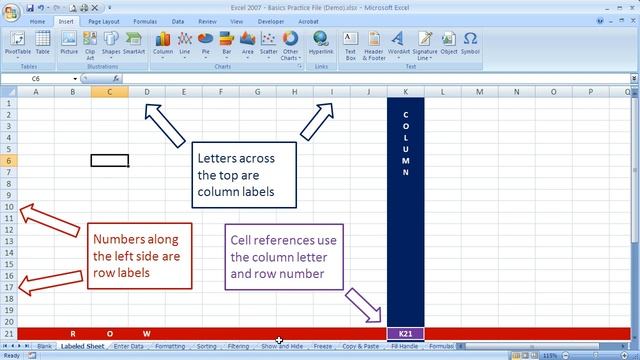Insert an embedded Object
640x360 pixels.
tap(449, 43)
